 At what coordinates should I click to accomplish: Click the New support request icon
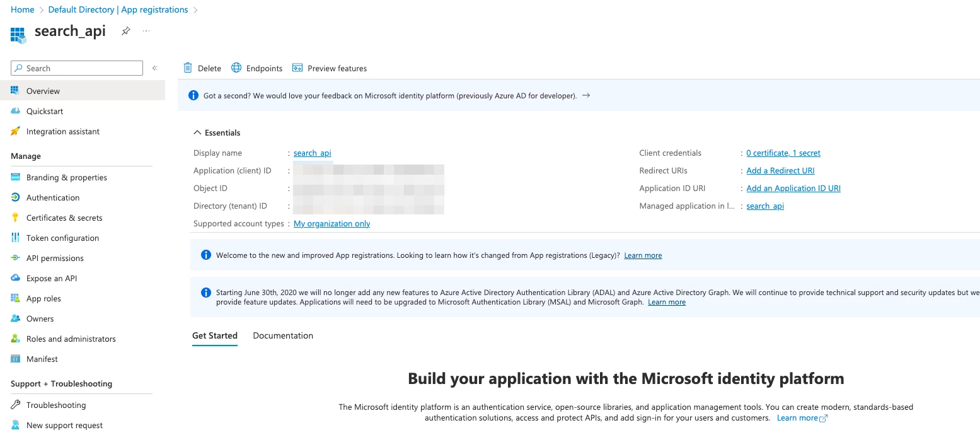(15, 425)
